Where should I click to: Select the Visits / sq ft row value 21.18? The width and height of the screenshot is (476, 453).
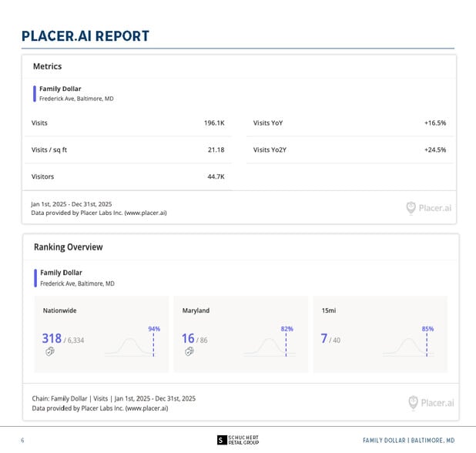coord(216,149)
